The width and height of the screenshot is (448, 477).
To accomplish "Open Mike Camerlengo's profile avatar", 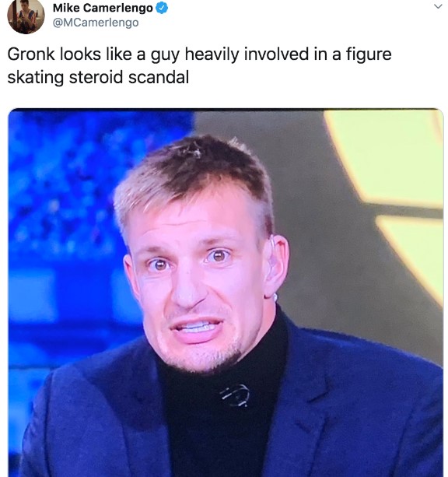I will click(26, 16).
